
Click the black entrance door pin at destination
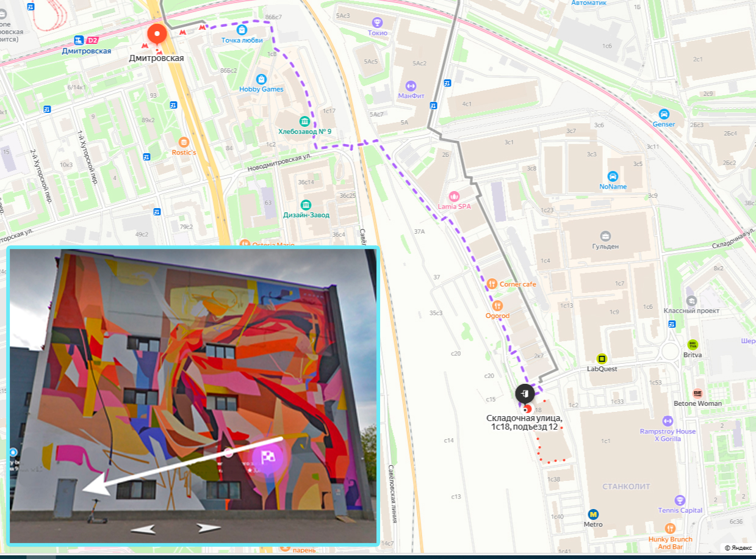click(525, 394)
